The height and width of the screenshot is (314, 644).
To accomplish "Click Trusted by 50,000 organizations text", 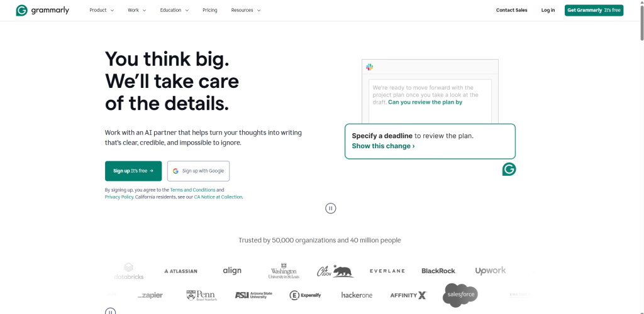I will pos(319,241).
